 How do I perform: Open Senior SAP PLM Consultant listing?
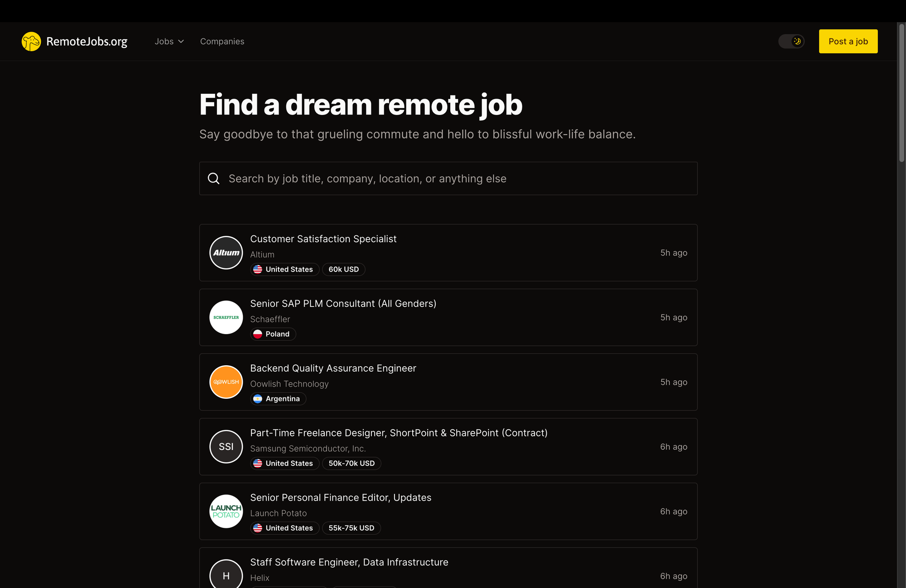[343, 304]
